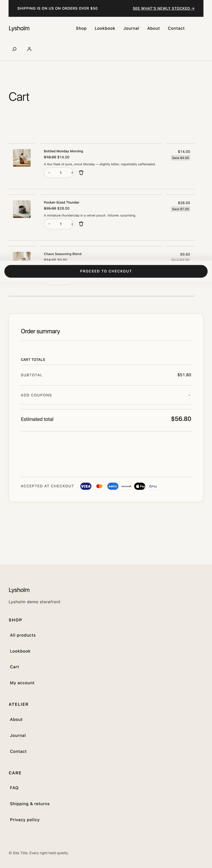Increase Bottled Monday Morning quantity with plus
Image resolution: width=212 pixels, height=868 pixels.
point(72,173)
